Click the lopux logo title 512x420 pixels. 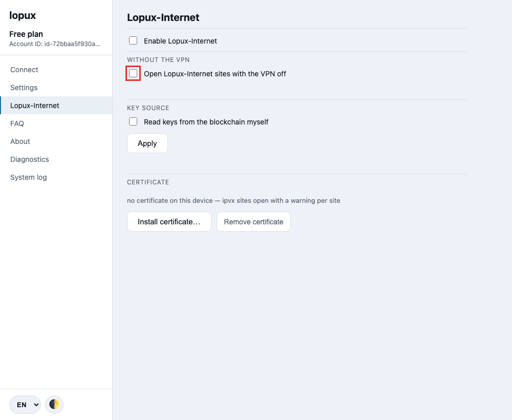point(23,15)
